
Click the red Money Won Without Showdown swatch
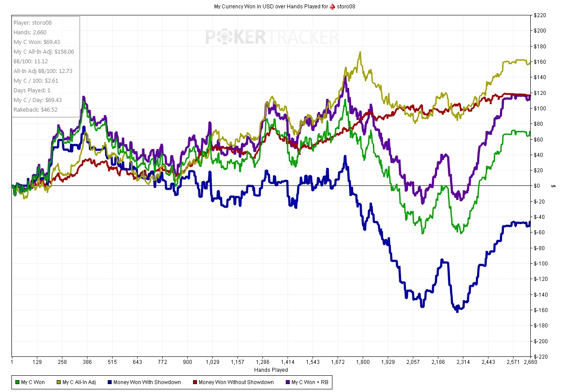point(195,382)
